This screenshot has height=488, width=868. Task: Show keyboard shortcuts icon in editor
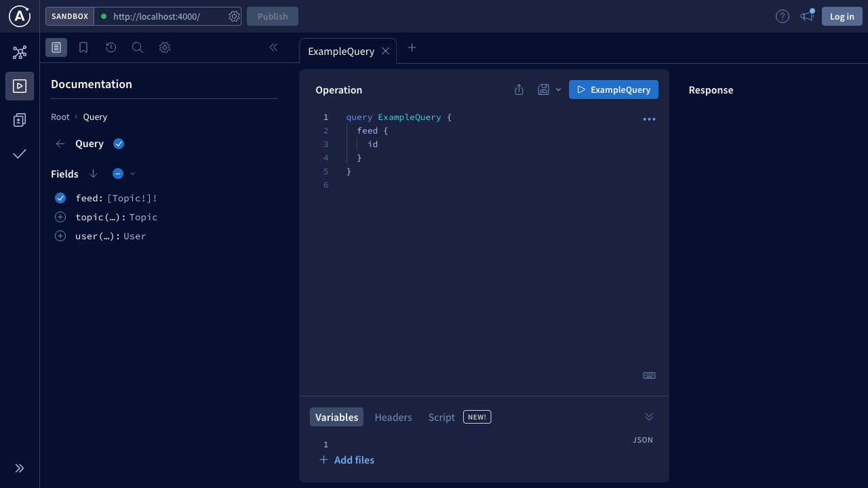(x=649, y=375)
